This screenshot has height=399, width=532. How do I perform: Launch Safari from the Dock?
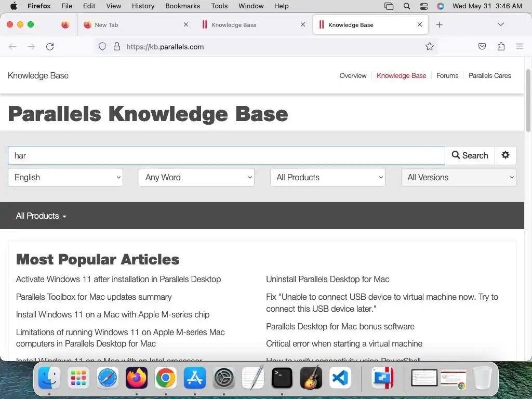tap(108, 378)
